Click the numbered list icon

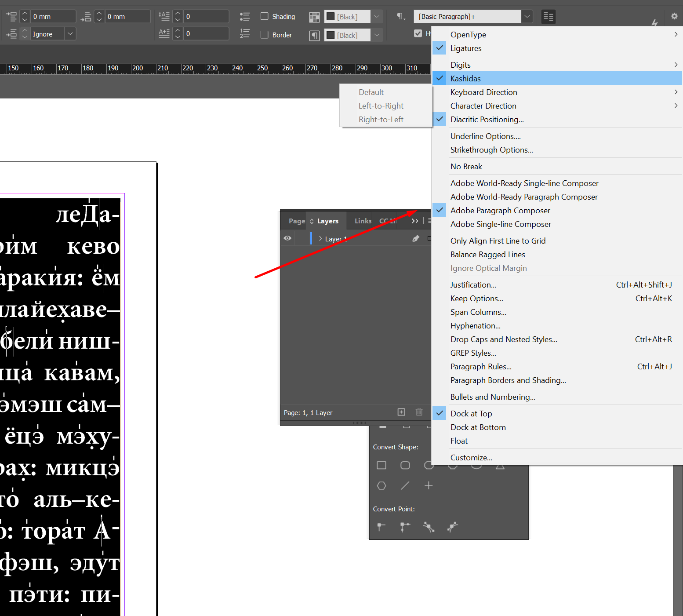click(245, 33)
